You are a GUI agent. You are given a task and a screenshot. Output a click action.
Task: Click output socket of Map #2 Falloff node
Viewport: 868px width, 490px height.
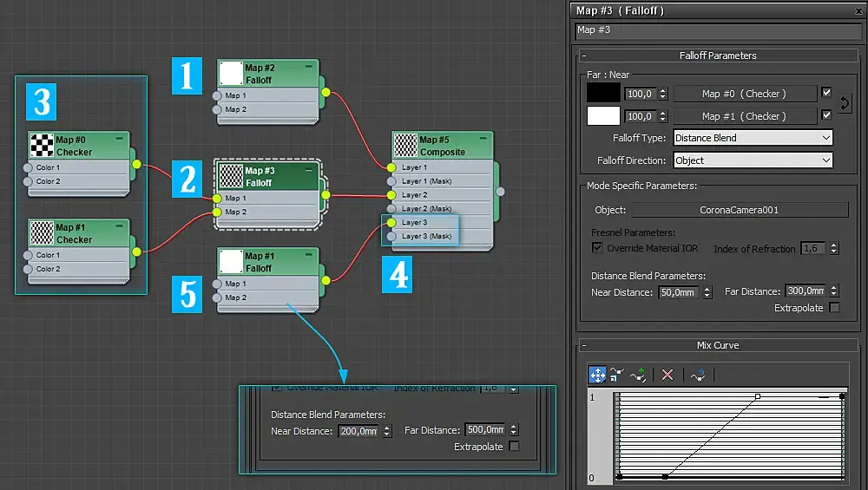tap(325, 92)
